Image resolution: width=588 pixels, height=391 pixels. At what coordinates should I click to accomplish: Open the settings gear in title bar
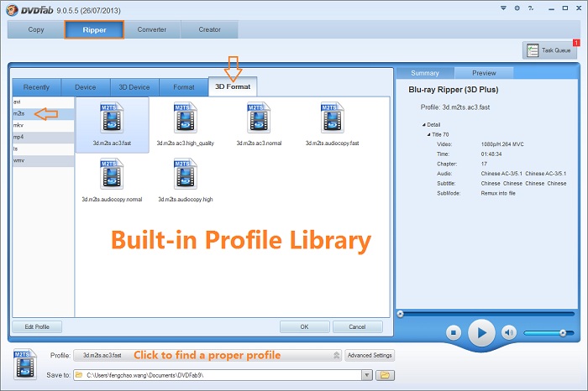click(517, 8)
